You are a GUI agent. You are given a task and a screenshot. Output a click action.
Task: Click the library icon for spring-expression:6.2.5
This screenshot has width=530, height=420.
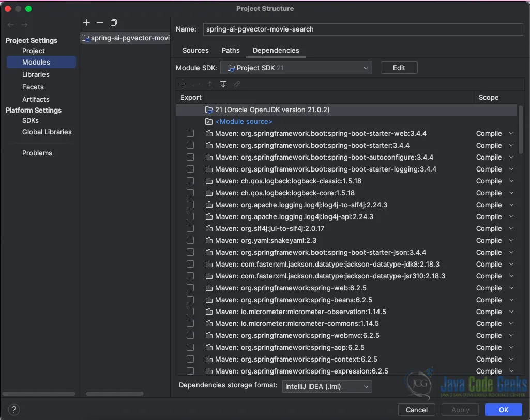tap(209, 371)
